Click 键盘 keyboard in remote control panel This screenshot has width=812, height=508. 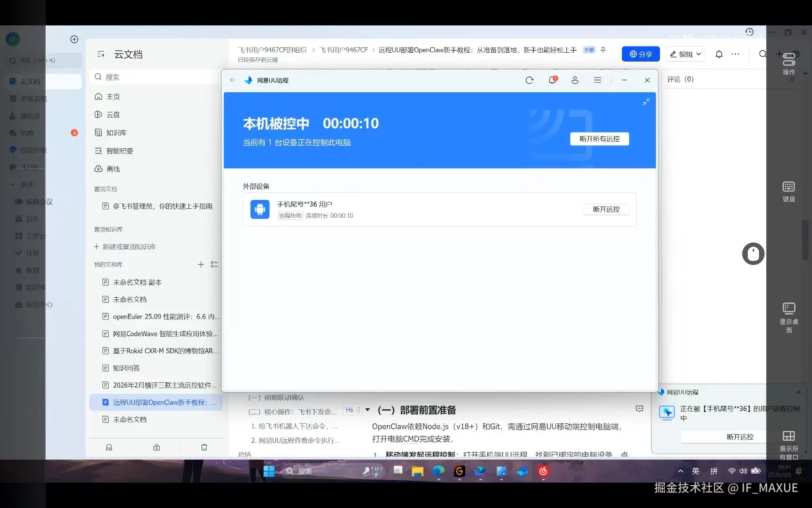click(789, 192)
